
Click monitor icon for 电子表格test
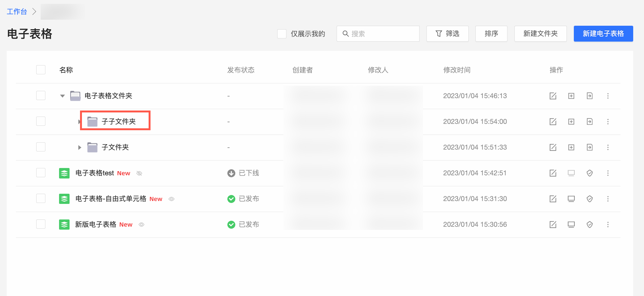pyautogui.click(x=571, y=173)
